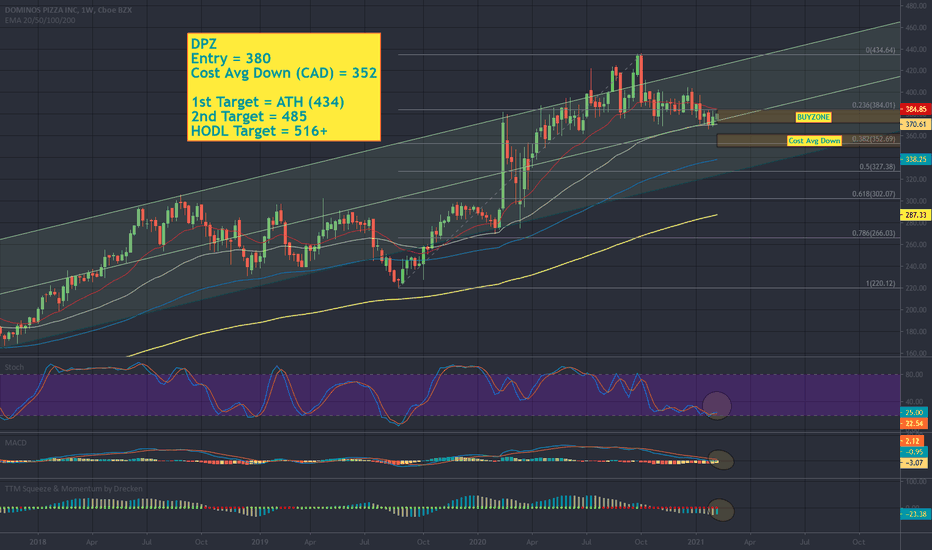Screen dimensions: 932x550
Task: Click the 0.382(352.69) Fibonacci level label
Action: 874,139
